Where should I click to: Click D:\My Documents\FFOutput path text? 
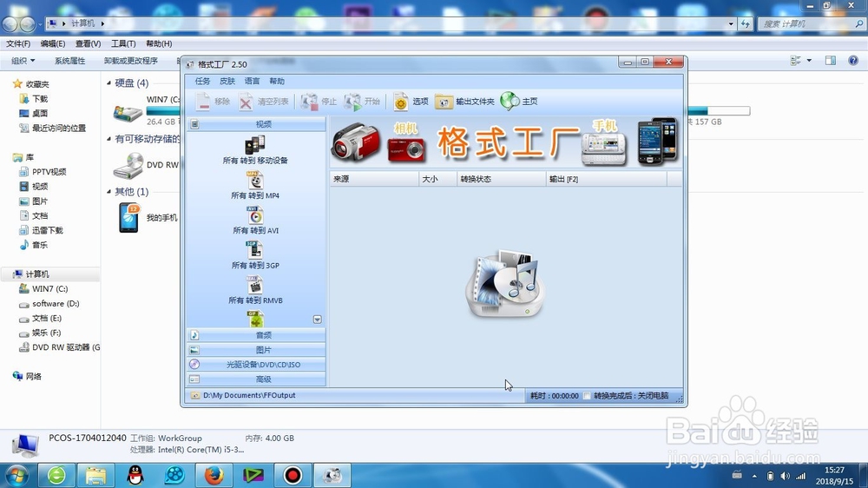[249, 395]
